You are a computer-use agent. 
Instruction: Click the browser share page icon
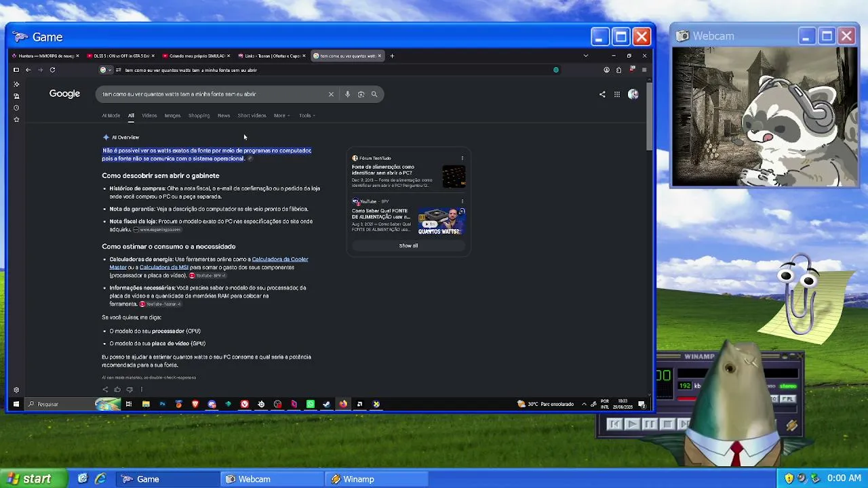coord(618,70)
